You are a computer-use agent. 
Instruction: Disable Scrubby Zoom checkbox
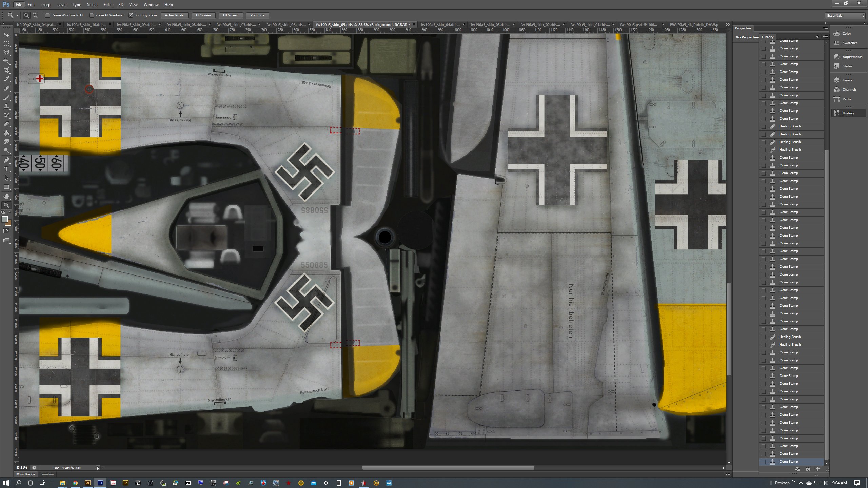coord(131,15)
